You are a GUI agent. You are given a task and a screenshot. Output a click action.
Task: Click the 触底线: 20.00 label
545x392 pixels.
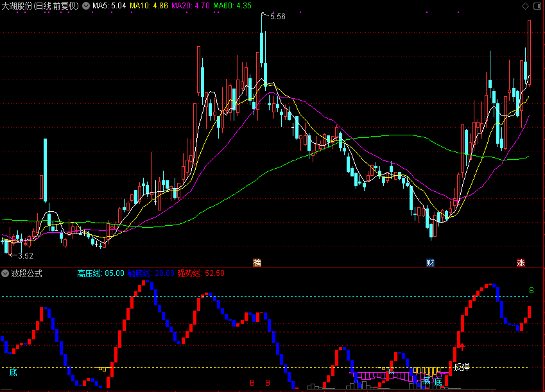click(x=151, y=273)
